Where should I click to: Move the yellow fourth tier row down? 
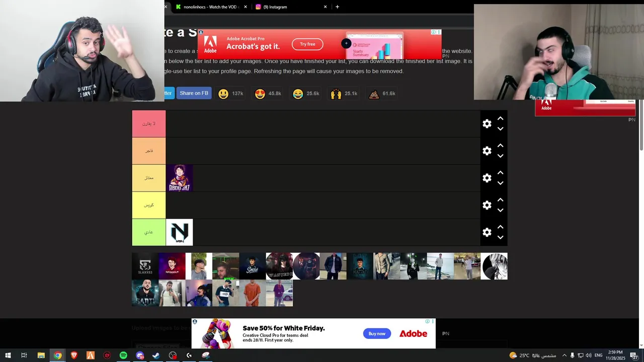click(x=501, y=210)
